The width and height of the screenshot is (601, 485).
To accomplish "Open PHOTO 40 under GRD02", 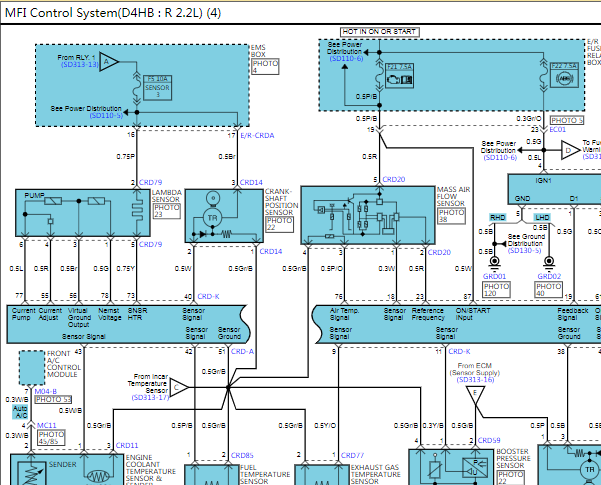I will (x=548, y=290).
